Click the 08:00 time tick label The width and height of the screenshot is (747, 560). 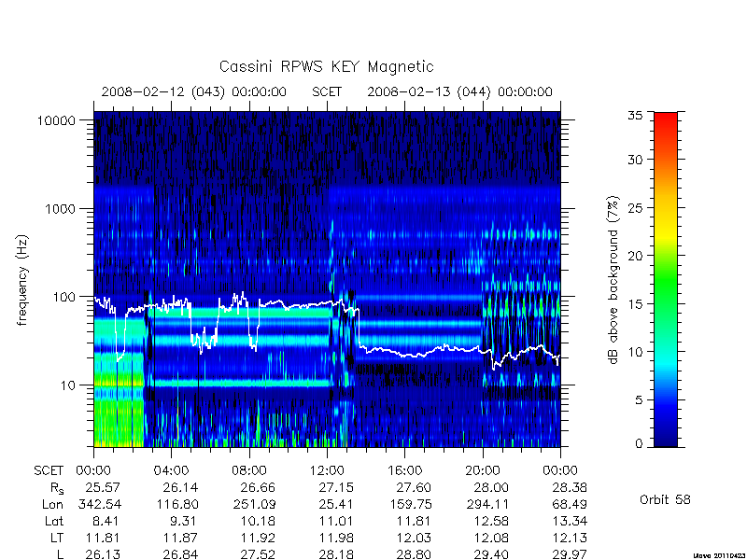pos(249,471)
